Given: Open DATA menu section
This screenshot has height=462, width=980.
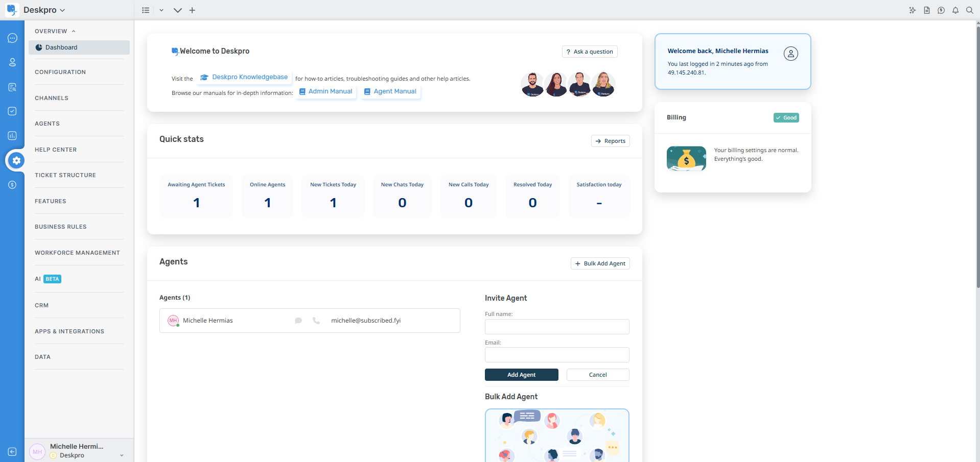Looking at the screenshot, I should point(43,357).
